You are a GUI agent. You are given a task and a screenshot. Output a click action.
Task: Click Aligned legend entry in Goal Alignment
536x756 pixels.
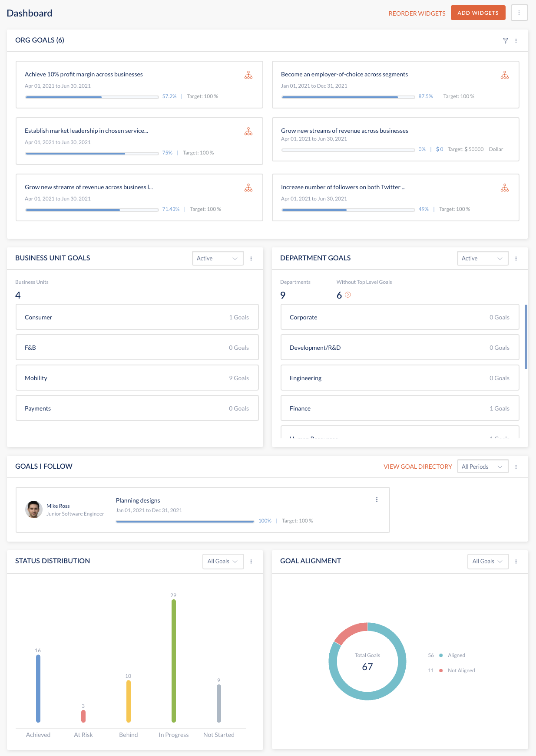click(x=447, y=655)
